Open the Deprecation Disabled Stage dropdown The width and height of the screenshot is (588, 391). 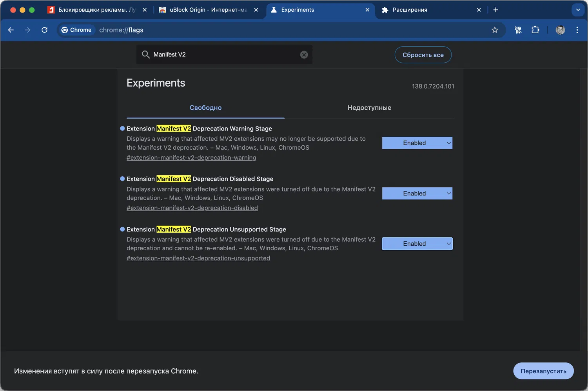[x=417, y=194]
